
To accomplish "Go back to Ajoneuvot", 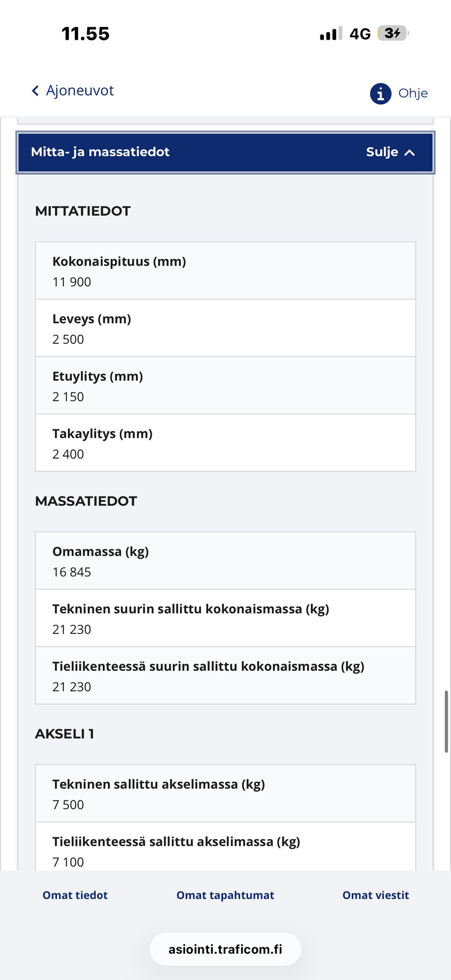I will tap(79, 91).
